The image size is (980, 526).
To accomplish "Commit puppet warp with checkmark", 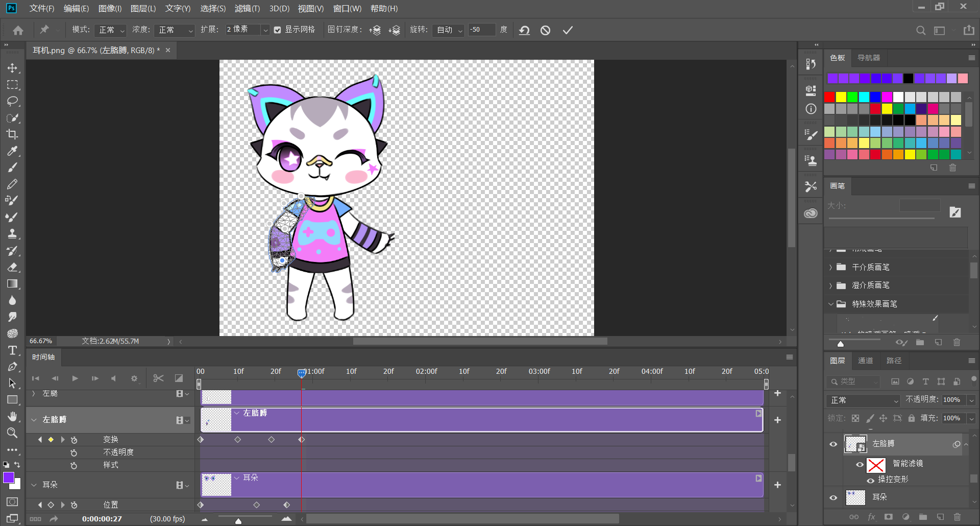I will (568, 30).
